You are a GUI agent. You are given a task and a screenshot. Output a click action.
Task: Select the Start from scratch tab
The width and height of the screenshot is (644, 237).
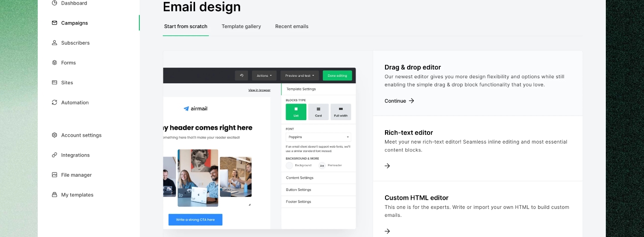click(x=185, y=26)
